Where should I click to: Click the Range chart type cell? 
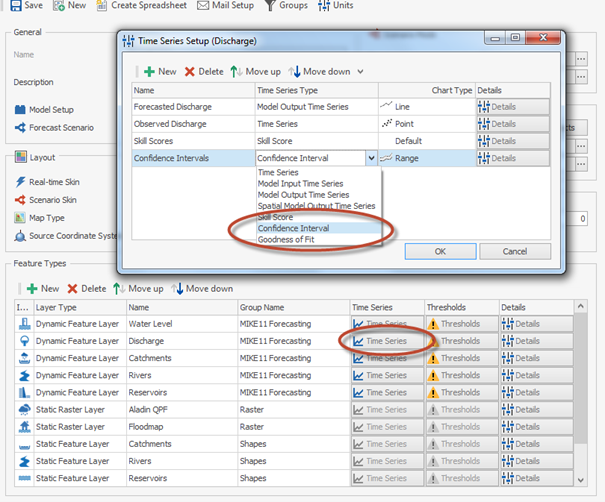click(x=427, y=158)
